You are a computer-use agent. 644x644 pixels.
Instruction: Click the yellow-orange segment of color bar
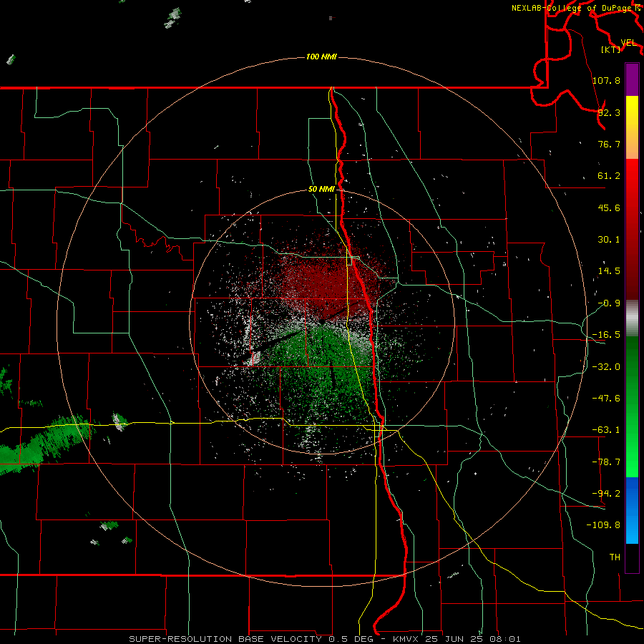pos(632,127)
